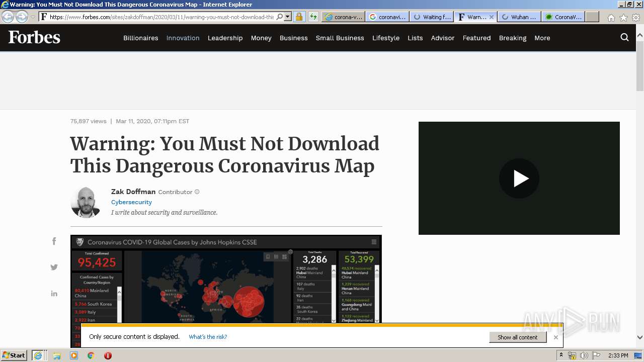Share article on LinkedIn
This screenshot has width=644, height=362.
point(54,294)
